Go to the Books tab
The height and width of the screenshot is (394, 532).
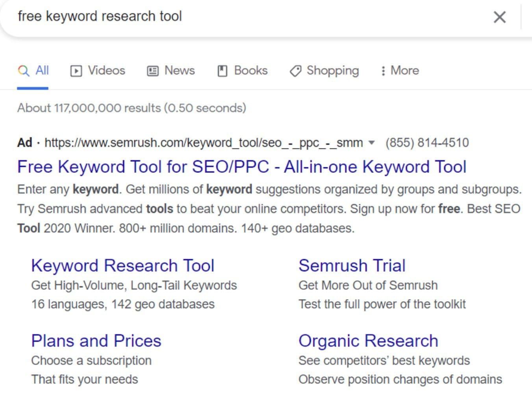243,71
